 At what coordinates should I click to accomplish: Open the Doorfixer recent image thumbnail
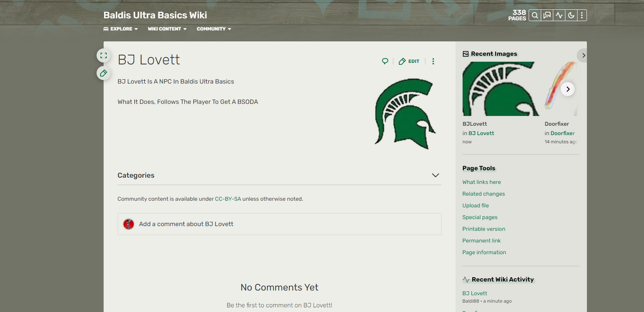tap(561, 89)
